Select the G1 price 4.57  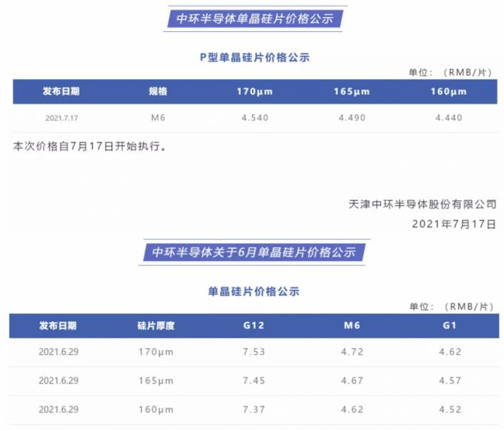451,381
